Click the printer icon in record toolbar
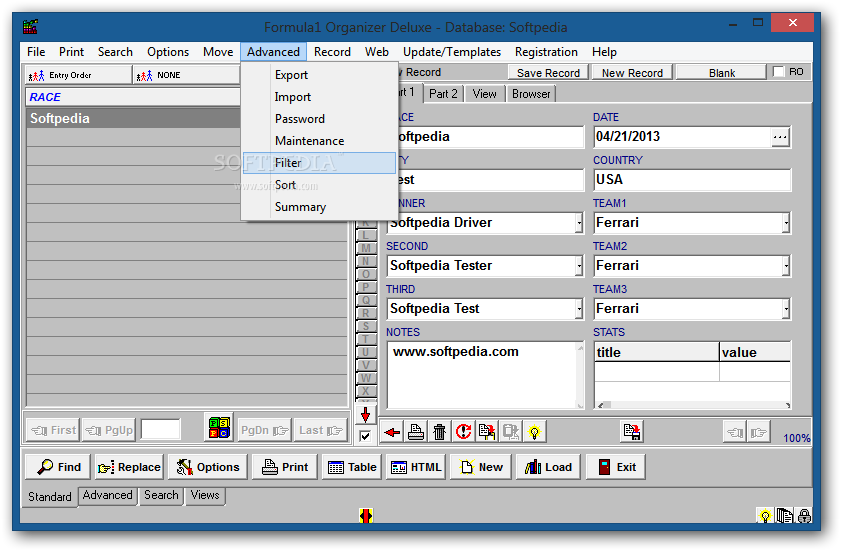 (x=416, y=432)
